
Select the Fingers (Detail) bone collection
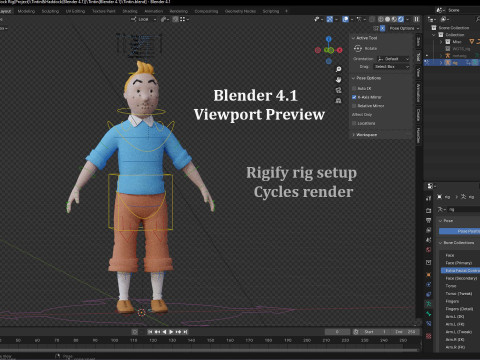click(459, 309)
